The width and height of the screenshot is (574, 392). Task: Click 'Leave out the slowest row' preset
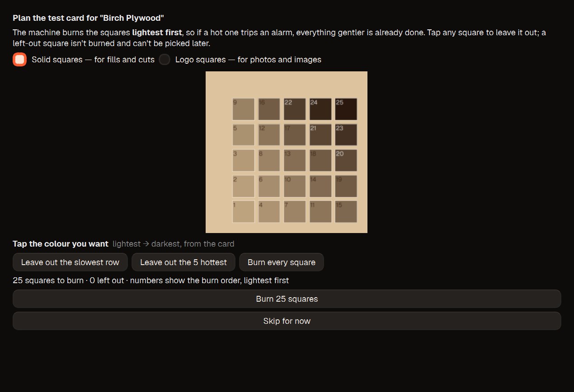70,262
